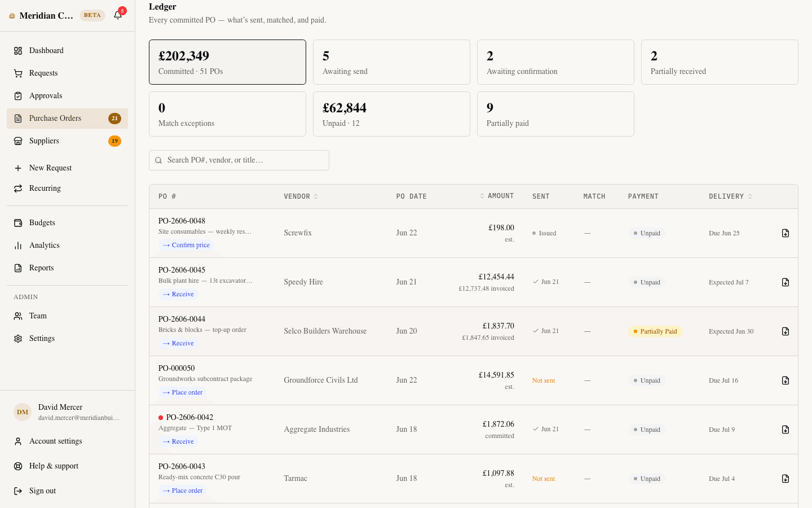Click the Sign out icon
812x508 pixels.
[x=18, y=491]
